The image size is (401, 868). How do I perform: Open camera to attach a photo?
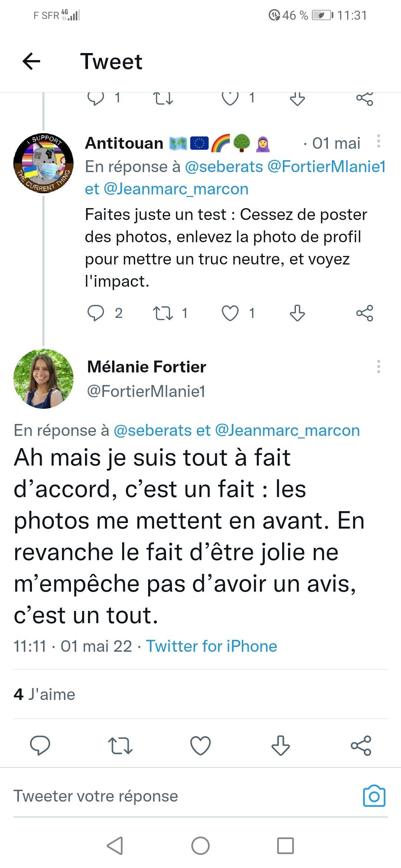pos(374,796)
